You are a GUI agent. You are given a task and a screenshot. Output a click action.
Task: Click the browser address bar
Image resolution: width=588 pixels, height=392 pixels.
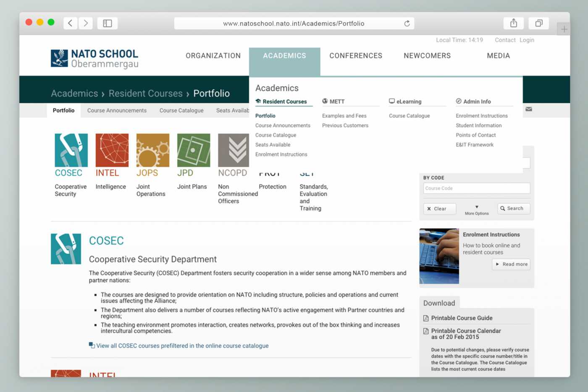[x=294, y=24]
